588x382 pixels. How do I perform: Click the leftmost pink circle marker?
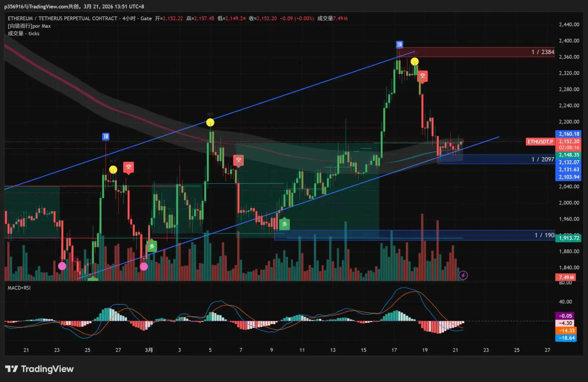pyautogui.click(x=62, y=266)
